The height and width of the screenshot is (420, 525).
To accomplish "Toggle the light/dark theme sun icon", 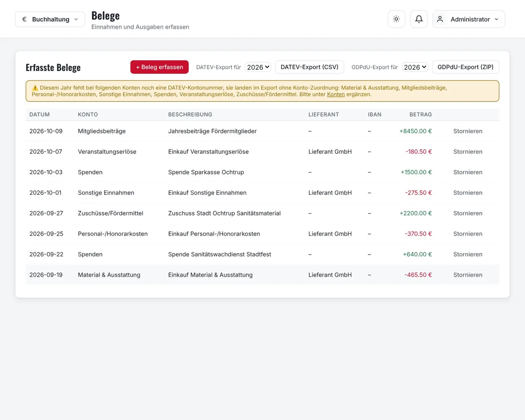I will [x=396, y=19].
